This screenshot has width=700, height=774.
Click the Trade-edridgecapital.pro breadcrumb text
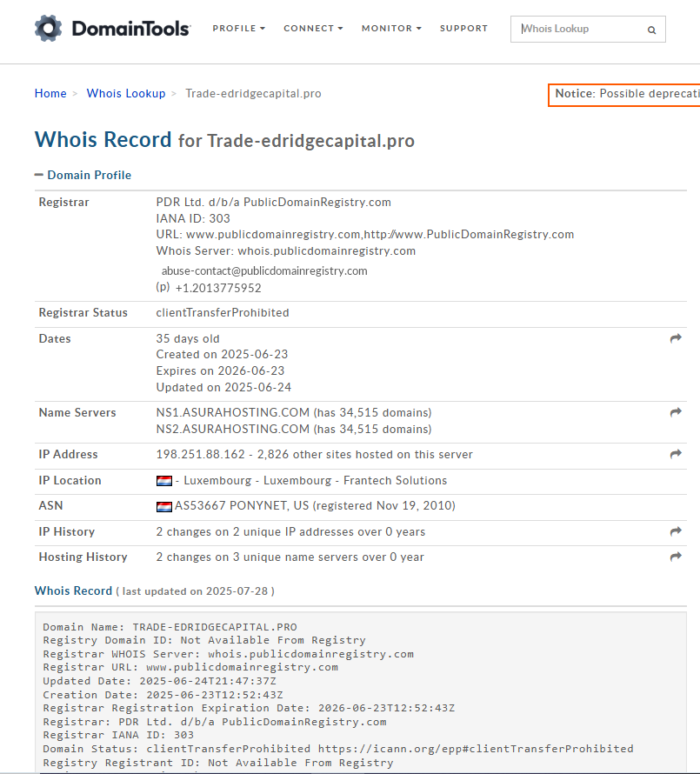(253, 93)
